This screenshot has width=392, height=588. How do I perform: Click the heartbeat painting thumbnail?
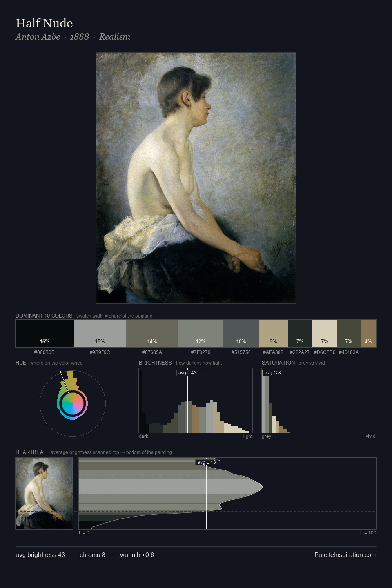[x=44, y=494]
